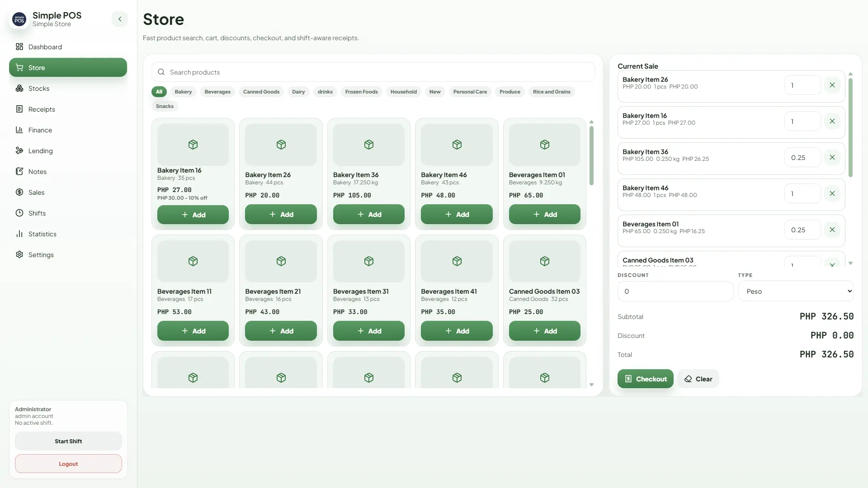Click the Notes icon in sidebar
The width and height of the screenshot is (868, 488).
(x=19, y=172)
